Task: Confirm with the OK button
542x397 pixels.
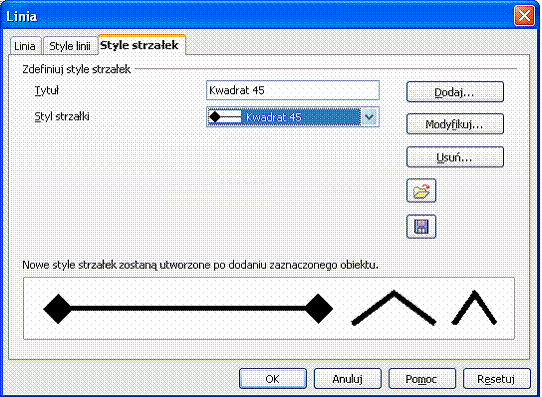Action: point(273,379)
